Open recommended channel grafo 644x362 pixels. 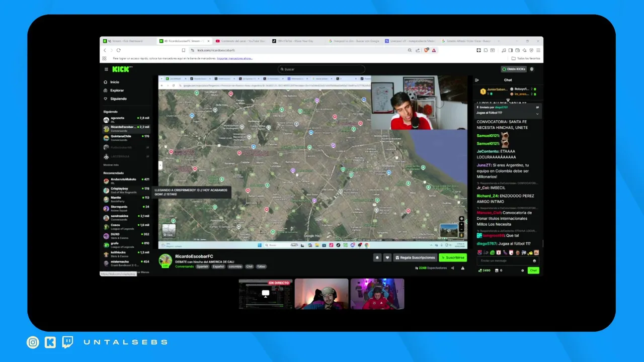tap(127, 244)
